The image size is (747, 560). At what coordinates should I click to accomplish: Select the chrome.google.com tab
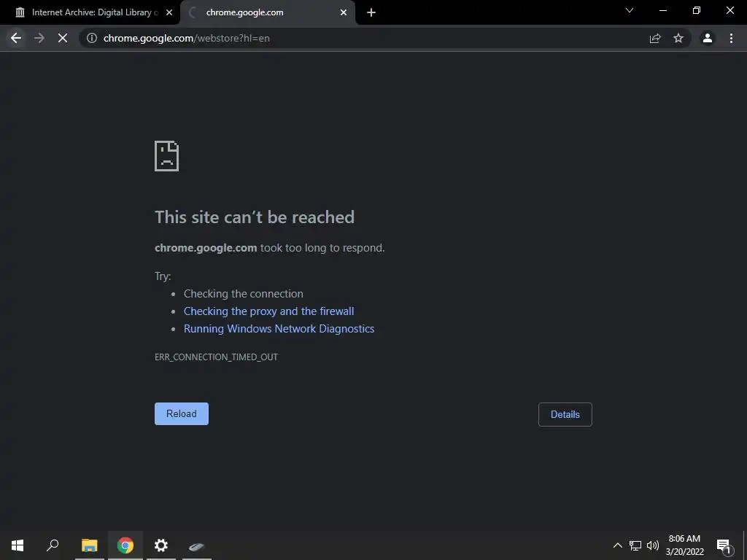pos(268,12)
